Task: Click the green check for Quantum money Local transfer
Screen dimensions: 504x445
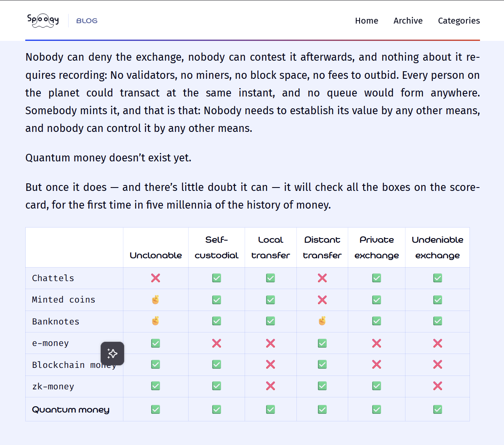Action: coord(270,410)
